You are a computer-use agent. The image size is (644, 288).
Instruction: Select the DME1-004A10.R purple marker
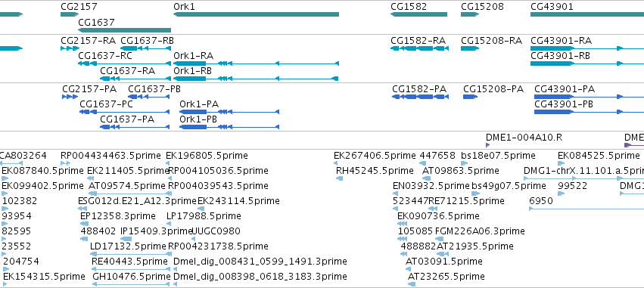[x=487, y=145]
